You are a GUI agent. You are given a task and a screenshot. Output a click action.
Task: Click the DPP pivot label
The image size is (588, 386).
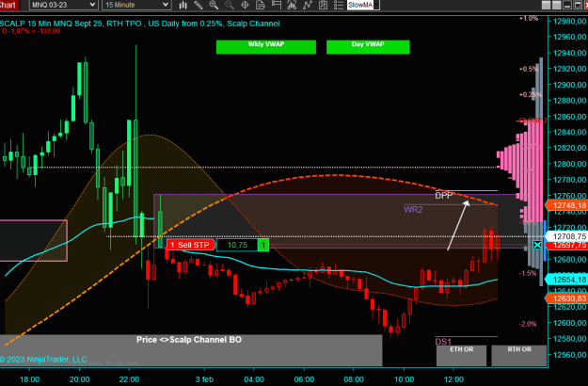443,196
